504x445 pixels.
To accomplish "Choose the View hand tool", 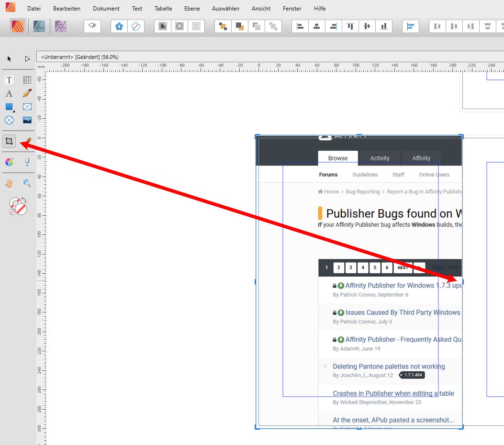I will coord(9,183).
